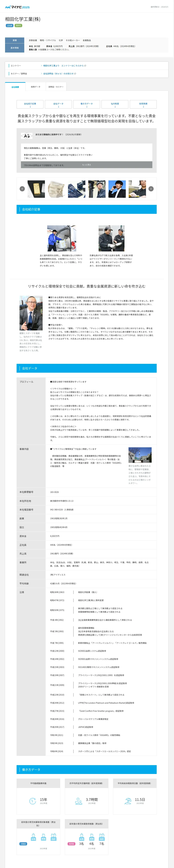Image resolution: width=174 pixels, height=868 pixels.
Task: Click the マイナビ2025 logo
Action: (x=17, y=7)
